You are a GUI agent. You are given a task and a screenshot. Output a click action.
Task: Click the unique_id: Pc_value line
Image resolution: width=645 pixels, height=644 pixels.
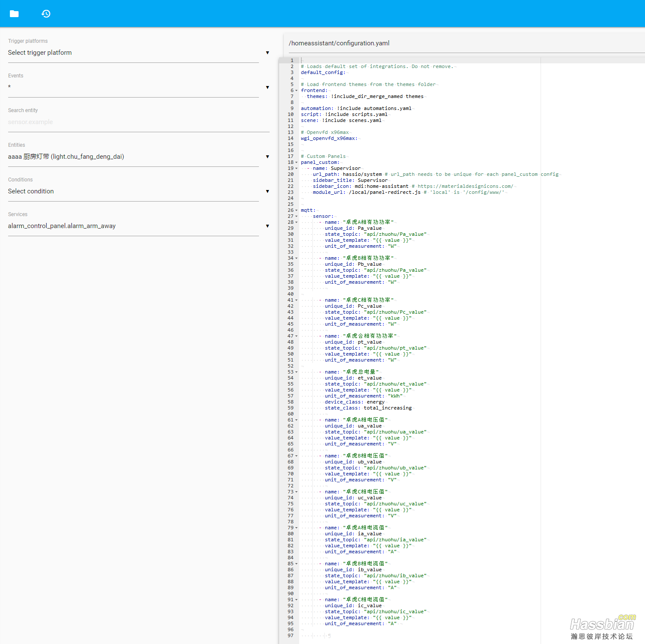[353, 306]
